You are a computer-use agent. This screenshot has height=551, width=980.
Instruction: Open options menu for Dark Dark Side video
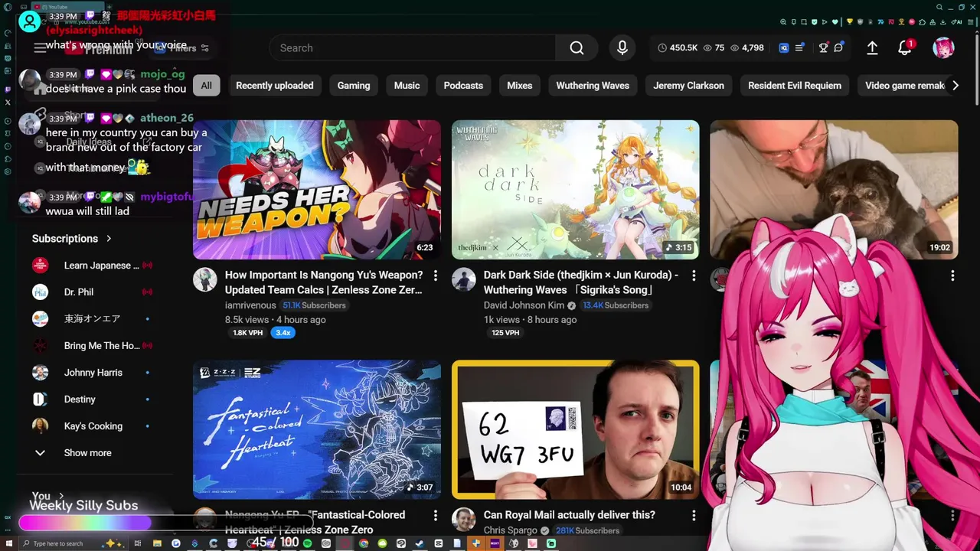(x=694, y=275)
